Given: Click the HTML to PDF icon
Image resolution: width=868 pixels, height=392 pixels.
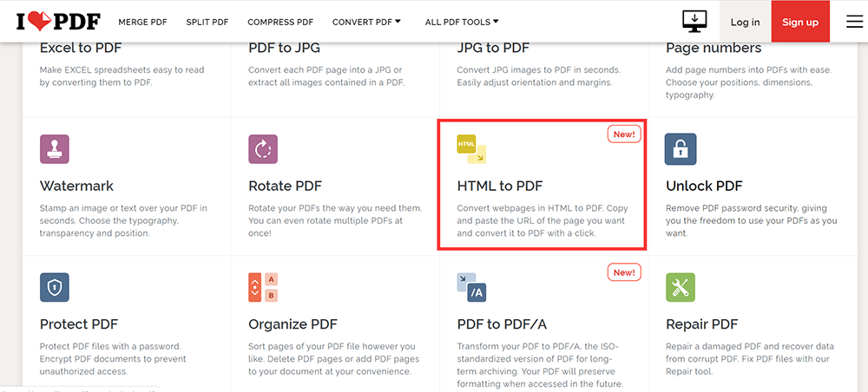Looking at the screenshot, I should click(x=471, y=149).
